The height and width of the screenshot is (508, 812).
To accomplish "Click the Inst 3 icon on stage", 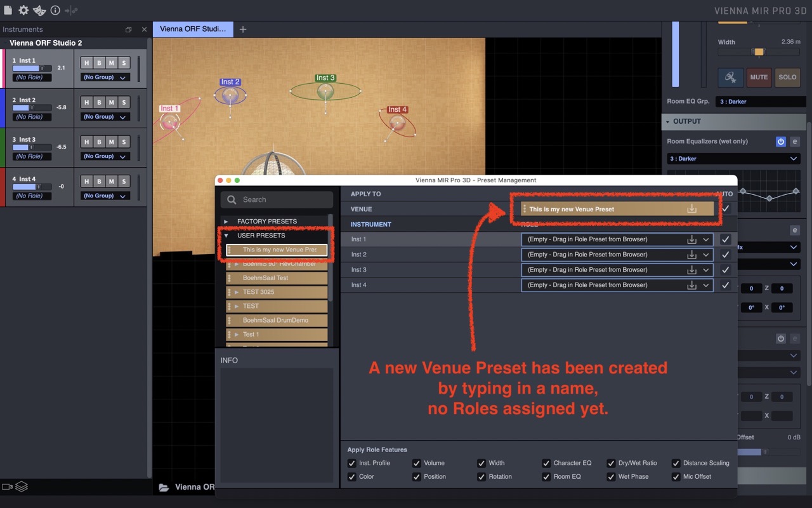I will click(x=325, y=91).
